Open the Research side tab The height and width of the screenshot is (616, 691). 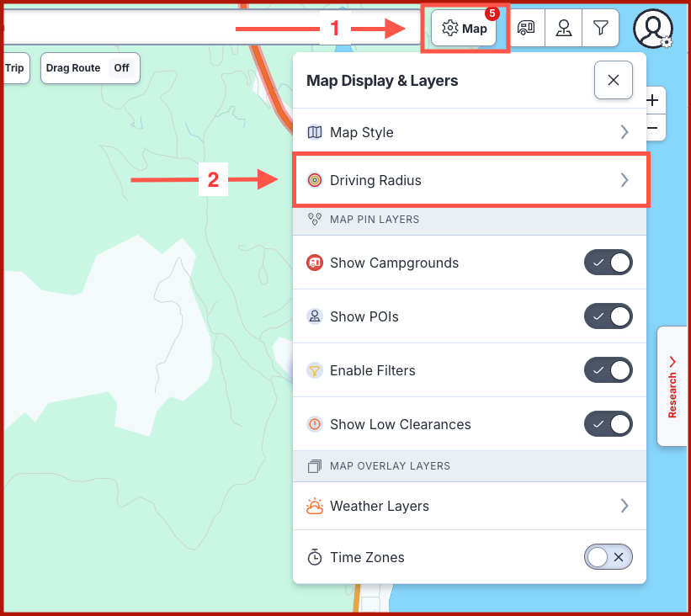(x=672, y=386)
